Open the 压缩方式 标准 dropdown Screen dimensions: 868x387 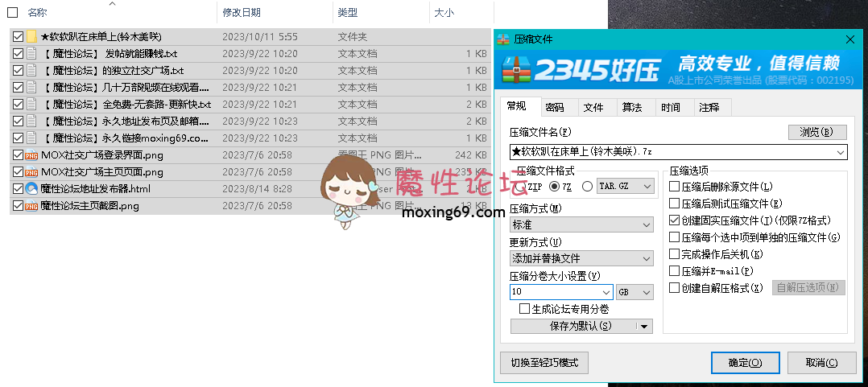pos(647,225)
